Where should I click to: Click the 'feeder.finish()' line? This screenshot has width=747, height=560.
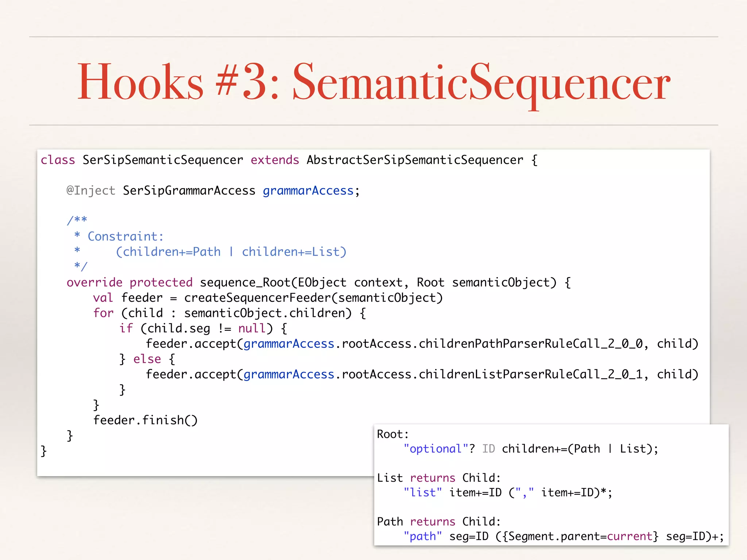(x=145, y=420)
